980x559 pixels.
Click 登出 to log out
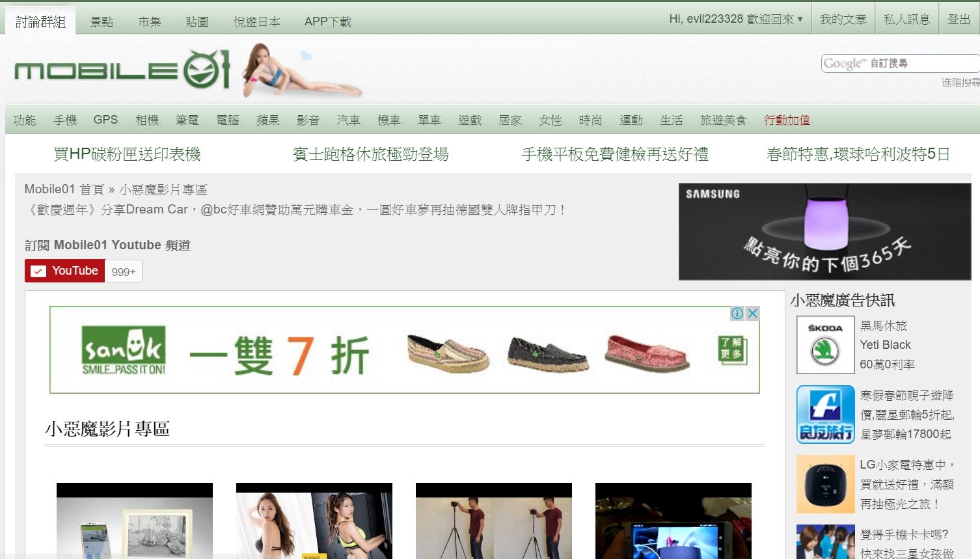coord(959,20)
